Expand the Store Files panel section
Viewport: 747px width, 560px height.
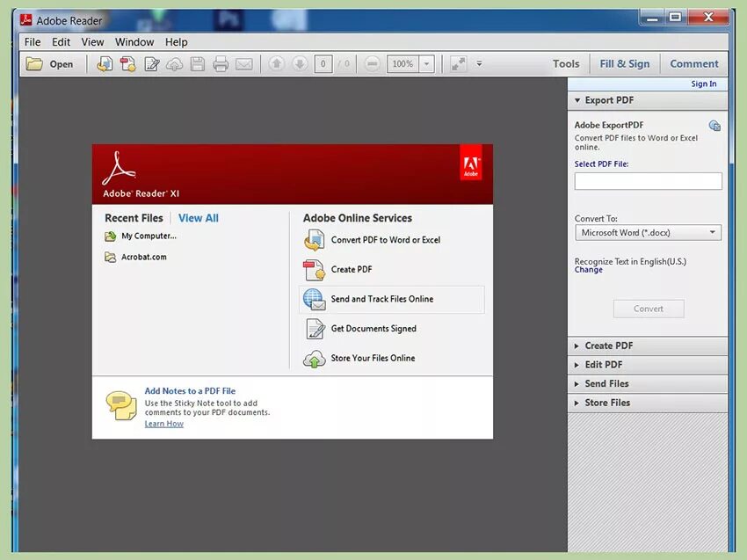pos(577,404)
